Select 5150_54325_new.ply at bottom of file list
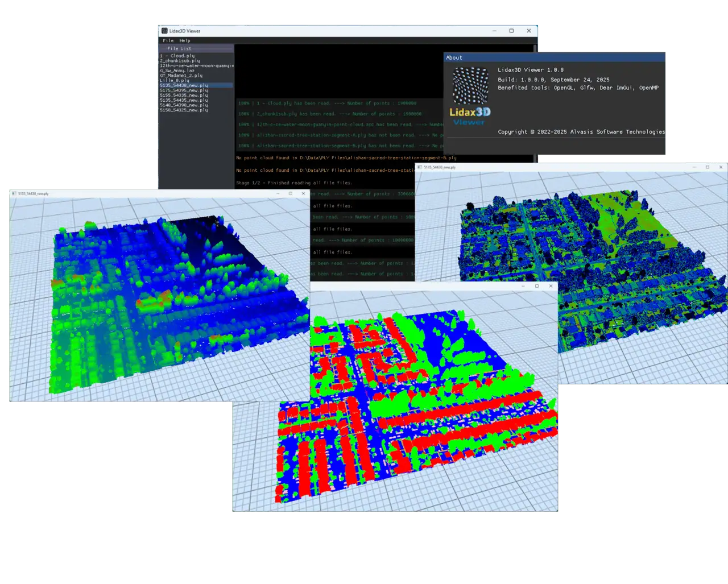The image size is (728, 584). pyautogui.click(x=184, y=110)
